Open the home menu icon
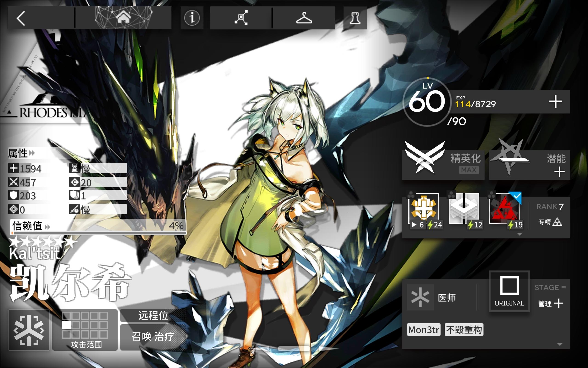Screen dimensions: 588x368 click(123, 18)
